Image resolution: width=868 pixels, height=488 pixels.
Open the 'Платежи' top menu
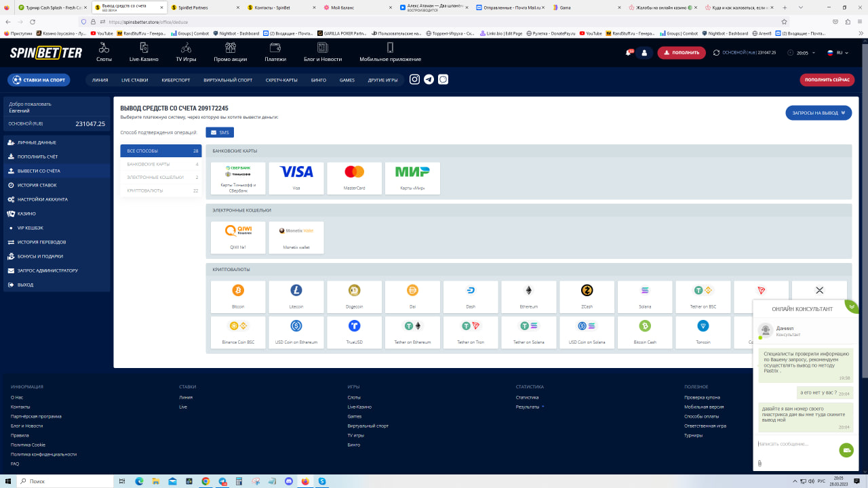pyautogui.click(x=275, y=52)
